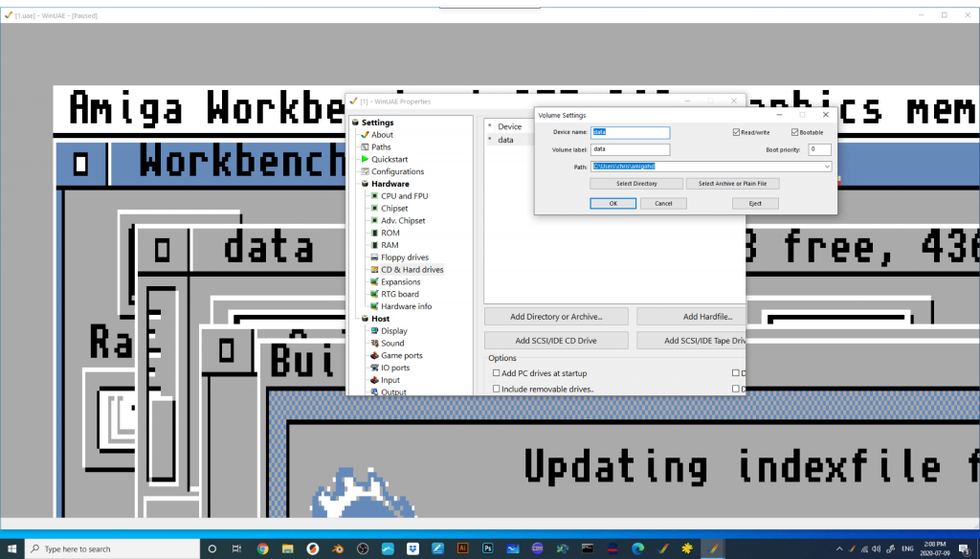Open the About page via checkmark icon
This screenshot has height=559, width=980.
point(365,134)
